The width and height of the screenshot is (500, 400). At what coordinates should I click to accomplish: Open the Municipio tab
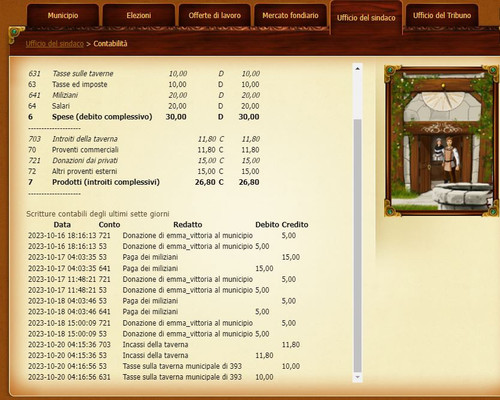click(63, 15)
